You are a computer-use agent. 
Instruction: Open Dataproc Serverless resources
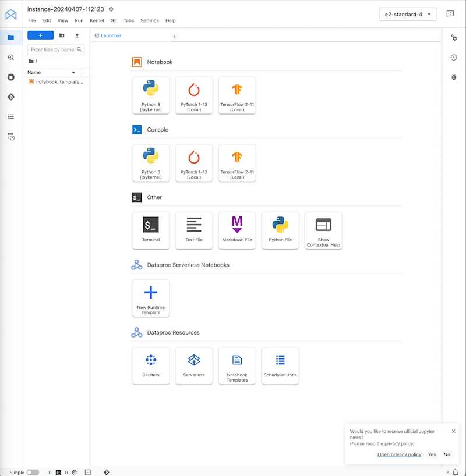tap(194, 367)
